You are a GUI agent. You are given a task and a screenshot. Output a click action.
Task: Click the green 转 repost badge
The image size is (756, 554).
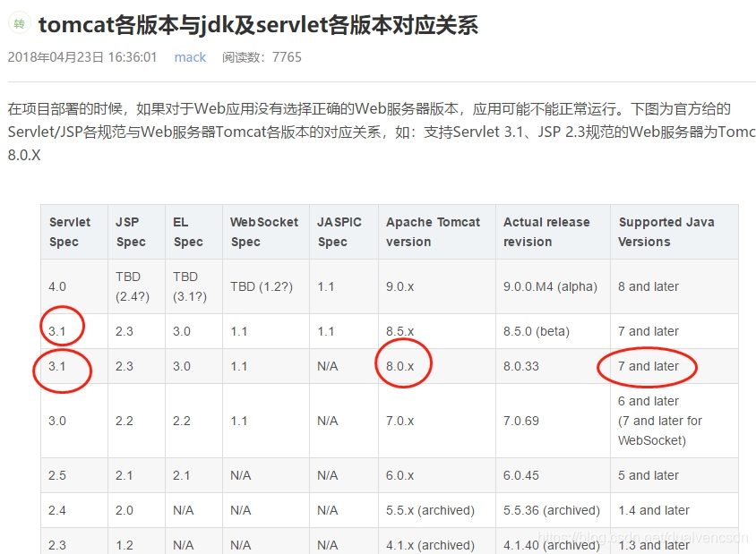point(19,25)
